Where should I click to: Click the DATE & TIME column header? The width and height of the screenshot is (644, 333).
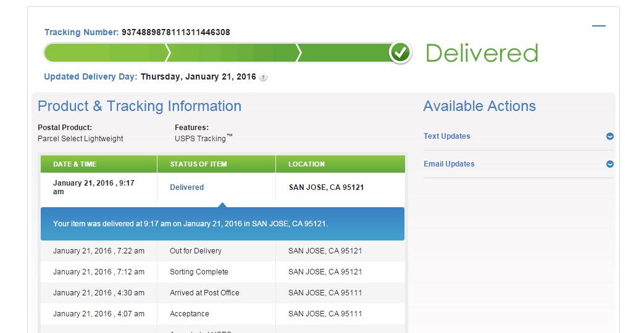point(75,164)
